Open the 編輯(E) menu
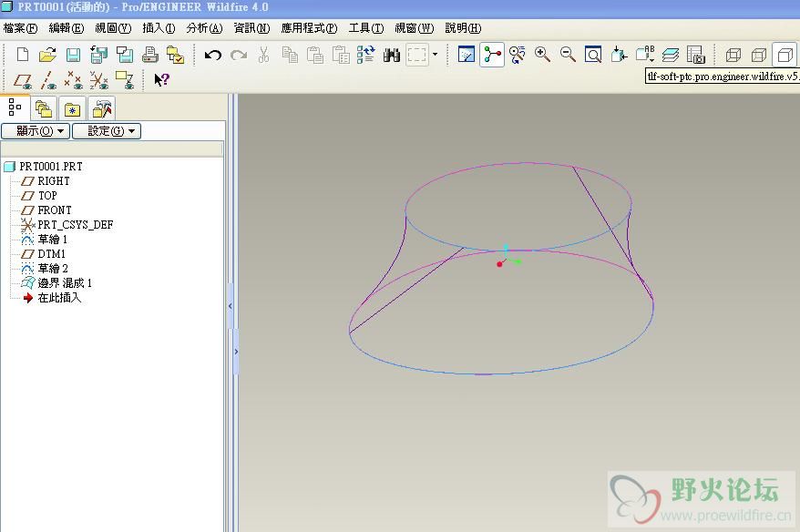 point(67,28)
